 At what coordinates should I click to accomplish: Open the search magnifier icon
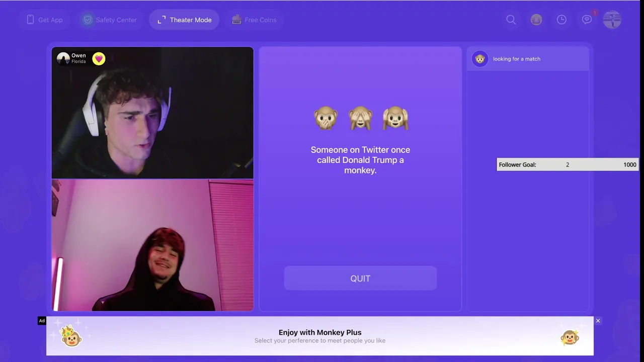coord(511,20)
